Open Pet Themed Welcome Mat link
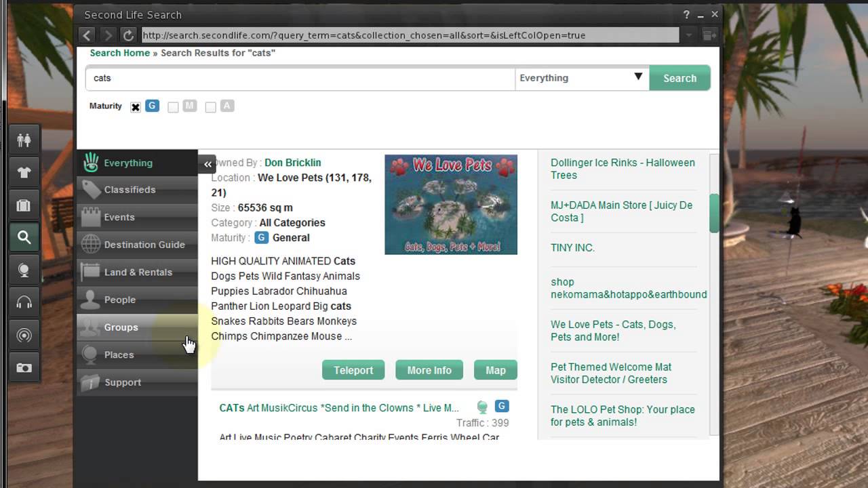This screenshot has height=488, width=868. pyautogui.click(x=611, y=373)
